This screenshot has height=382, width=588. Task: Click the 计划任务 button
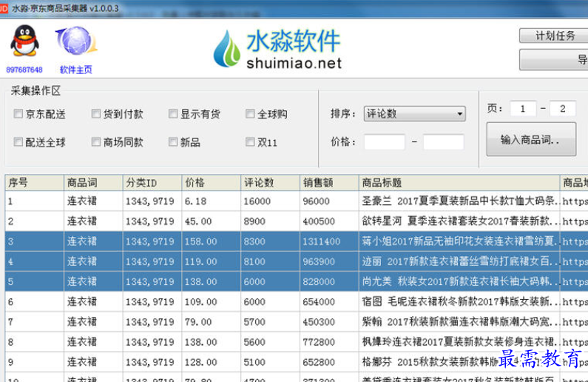[554, 36]
